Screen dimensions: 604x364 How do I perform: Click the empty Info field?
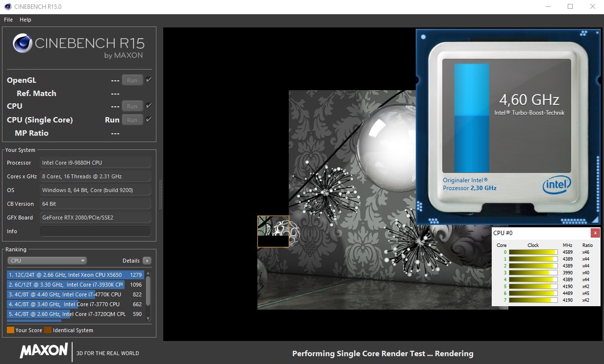(x=95, y=231)
